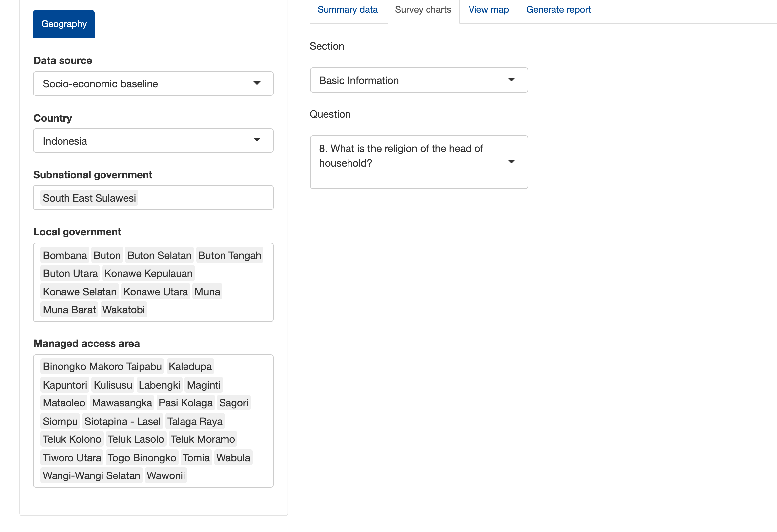
Task: Switch to the Summary data tab
Action: point(348,9)
